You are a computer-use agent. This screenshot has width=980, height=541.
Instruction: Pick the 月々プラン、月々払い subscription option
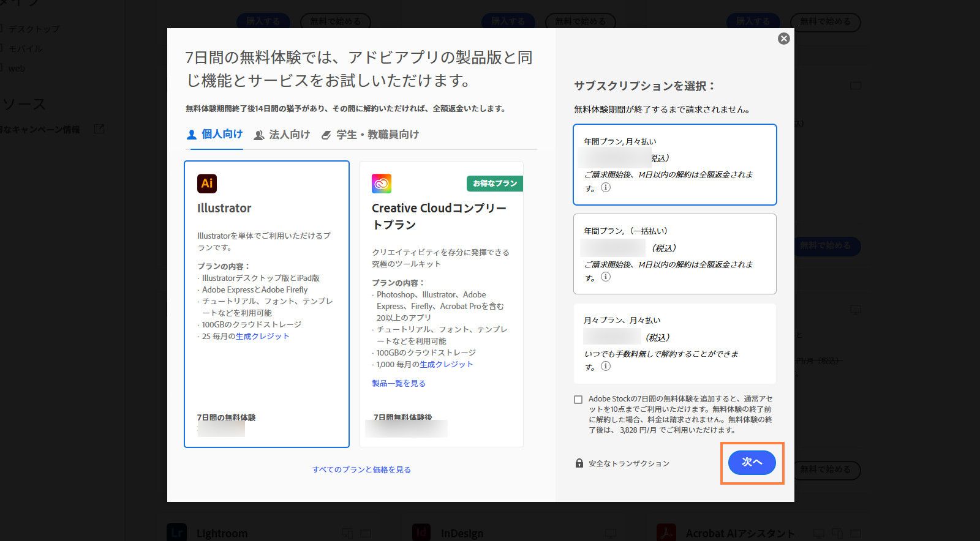pyautogui.click(x=675, y=343)
